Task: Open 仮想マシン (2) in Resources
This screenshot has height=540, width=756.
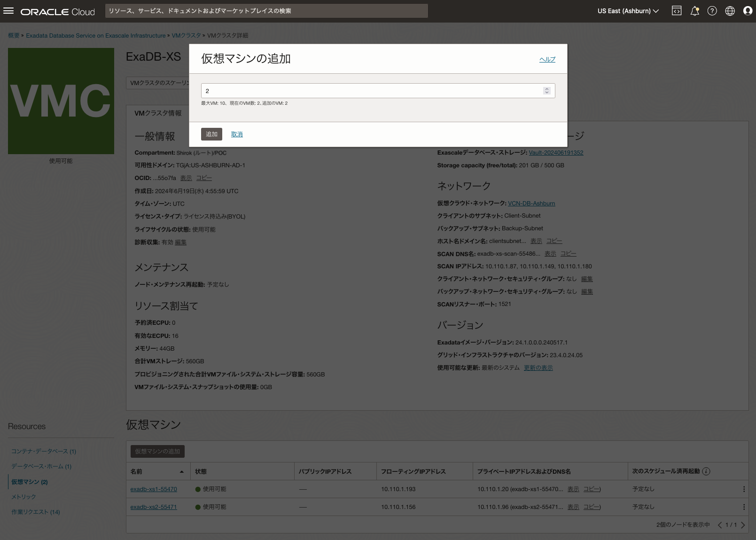Action: tap(30, 482)
